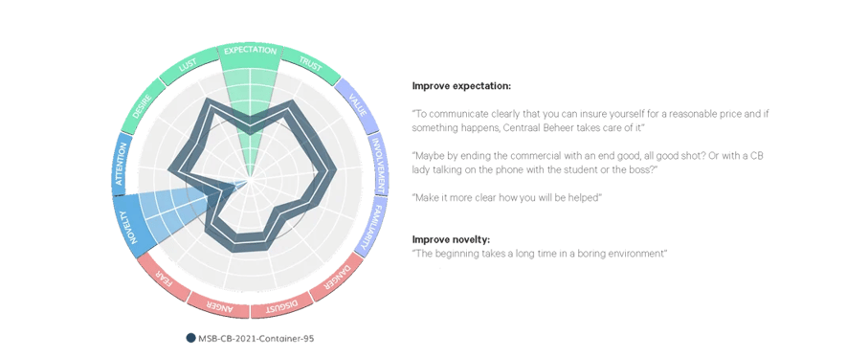
Task: Click the quote 'Make it more clear'
Action: 506,197
